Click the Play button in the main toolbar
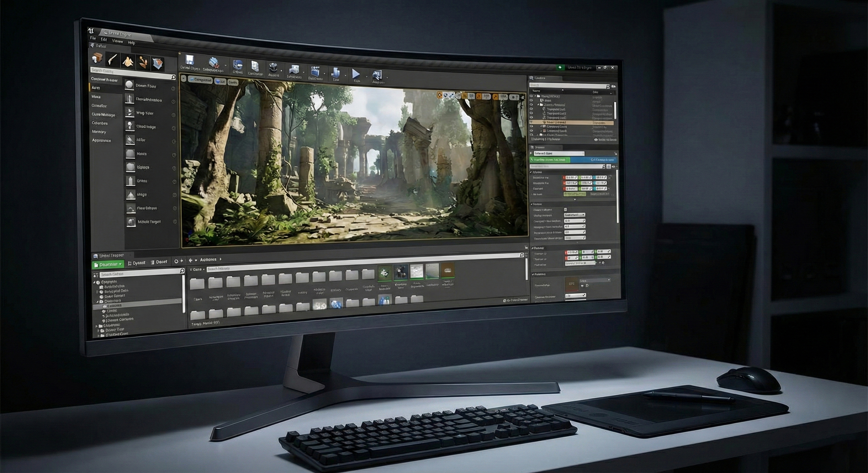 [x=356, y=74]
